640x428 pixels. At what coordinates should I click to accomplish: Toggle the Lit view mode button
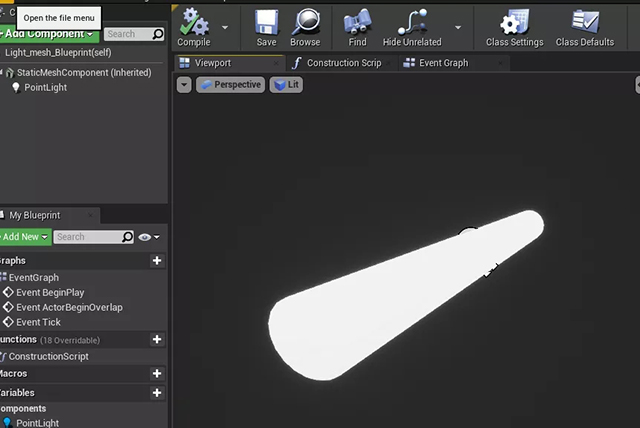click(286, 85)
